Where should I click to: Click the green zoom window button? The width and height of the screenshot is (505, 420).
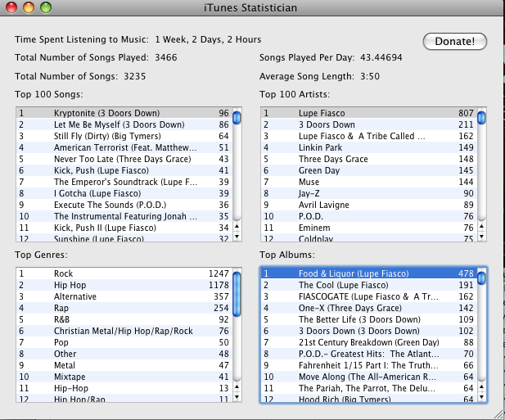pyautogui.click(x=46, y=7)
